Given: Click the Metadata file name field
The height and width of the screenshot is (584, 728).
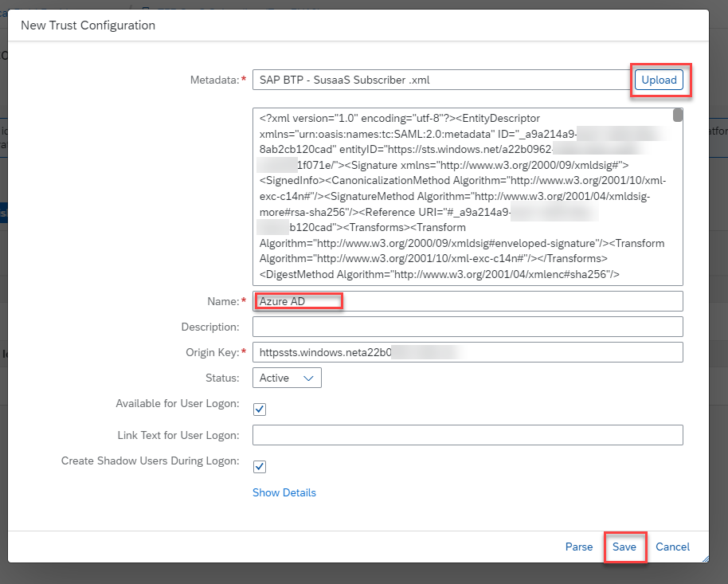Looking at the screenshot, I should click(x=441, y=80).
